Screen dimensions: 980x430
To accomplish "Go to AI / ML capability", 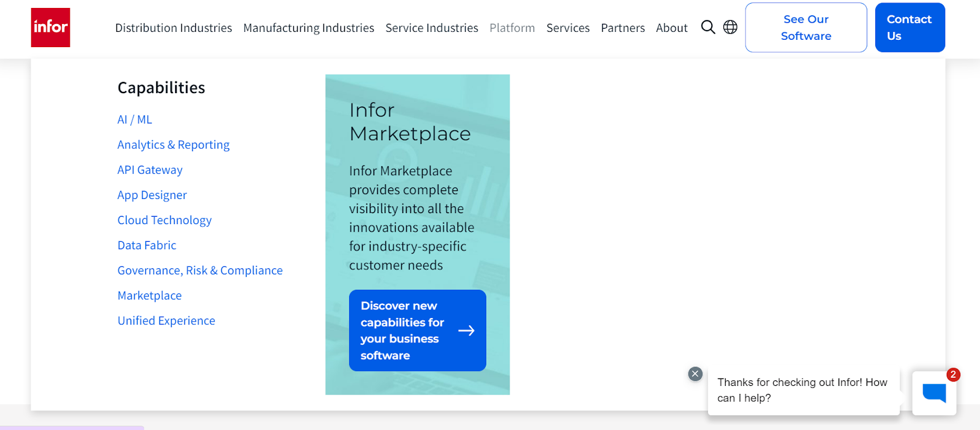I will [135, 119].
